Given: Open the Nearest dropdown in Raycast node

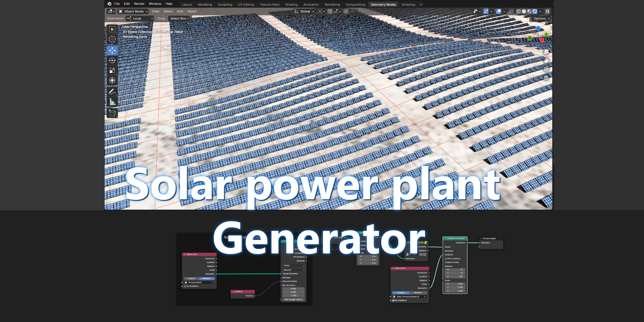Looking at the screenshot, I should (293, 270).
